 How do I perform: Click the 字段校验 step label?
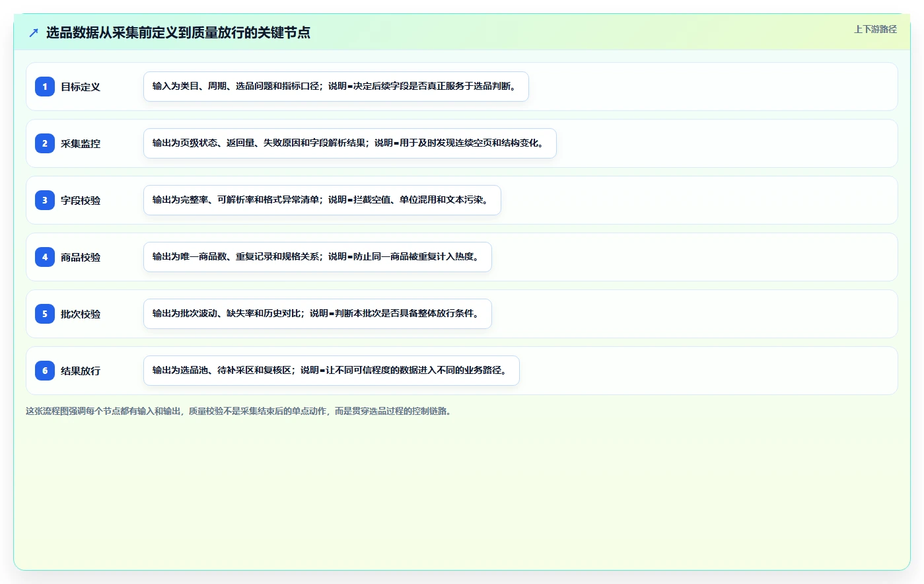pyautogui.click(x=81, y=200)
